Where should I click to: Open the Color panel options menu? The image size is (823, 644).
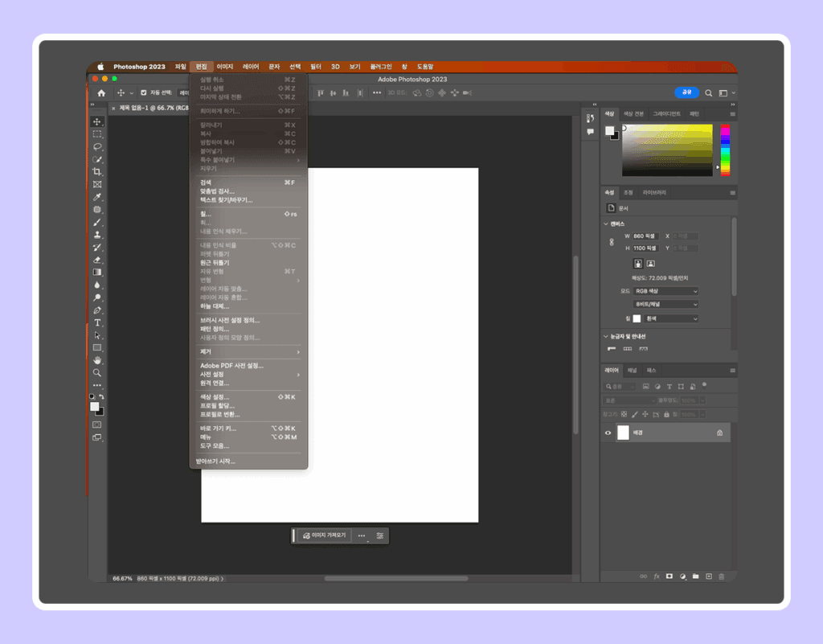click(x=733, y=114)
